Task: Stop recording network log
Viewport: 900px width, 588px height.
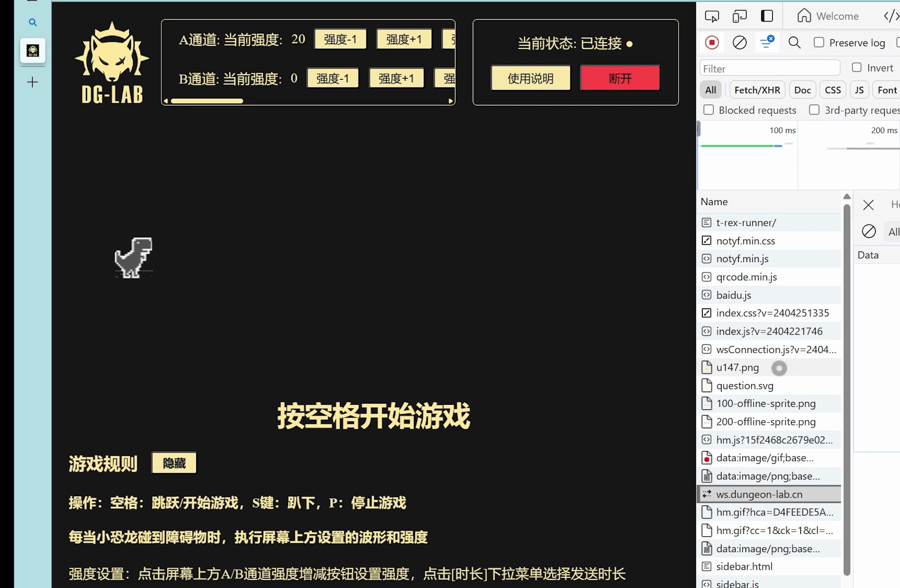Action: point(712,42)
